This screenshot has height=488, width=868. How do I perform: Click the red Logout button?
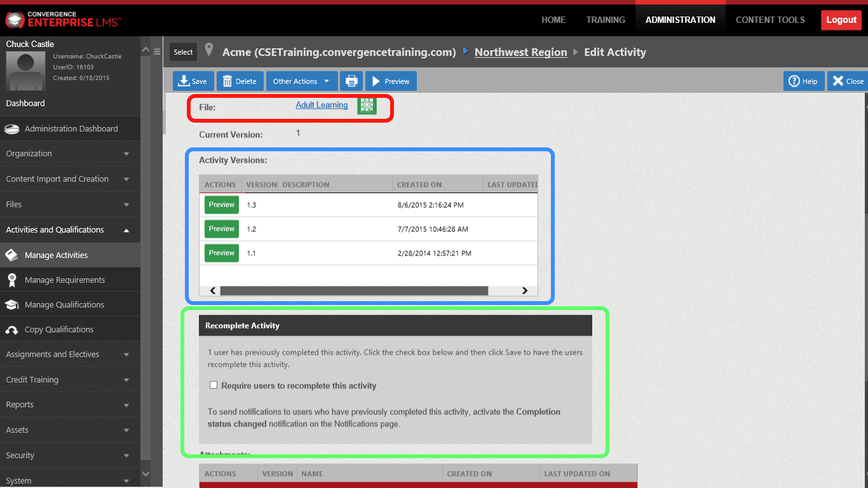(x=841, y=20)
